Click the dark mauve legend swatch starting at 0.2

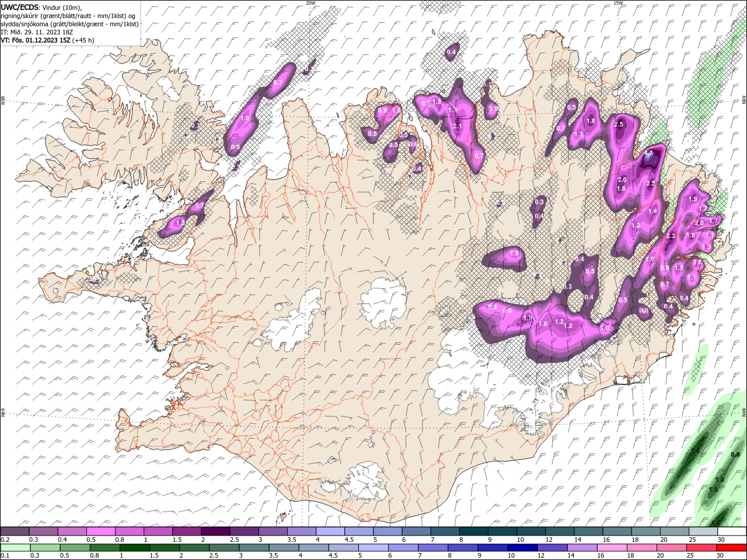coord(15,531)
